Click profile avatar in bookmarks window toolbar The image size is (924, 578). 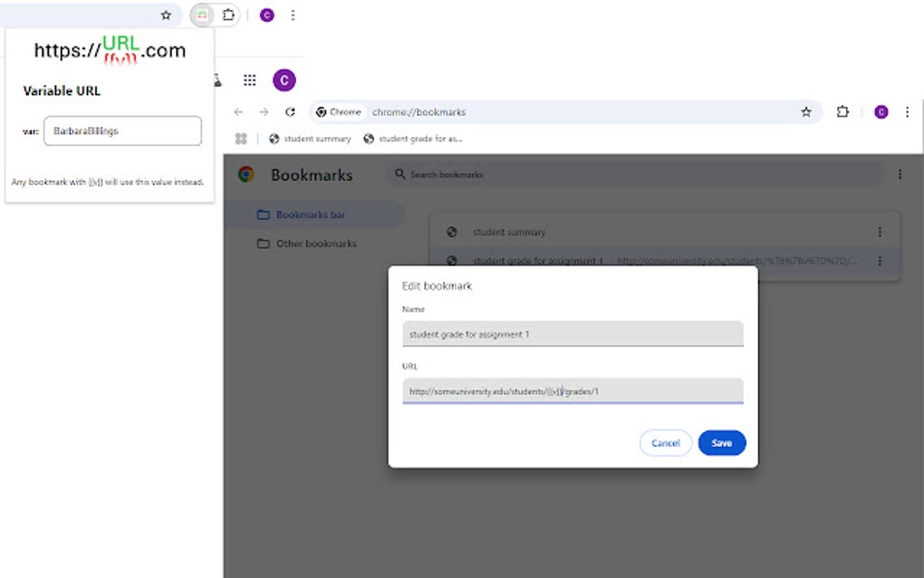coord(881,112)
